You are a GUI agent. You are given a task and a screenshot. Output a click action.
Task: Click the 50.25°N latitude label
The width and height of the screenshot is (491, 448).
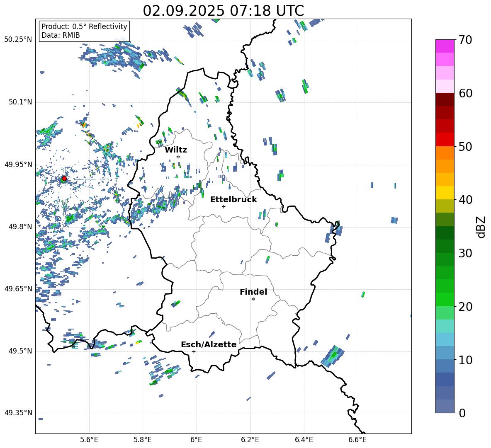coord(18,40)
